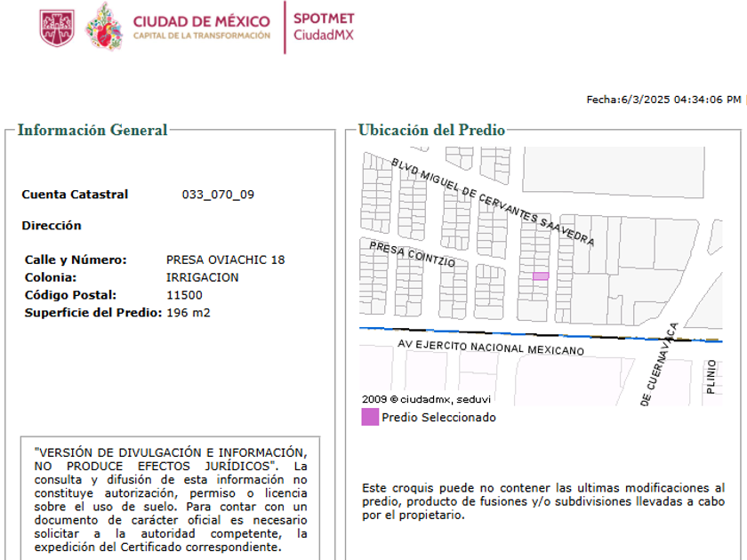Click the De Cuernavaca street label
The width and height of the screenshot is (747, 560).
click(x=659, y=364)
